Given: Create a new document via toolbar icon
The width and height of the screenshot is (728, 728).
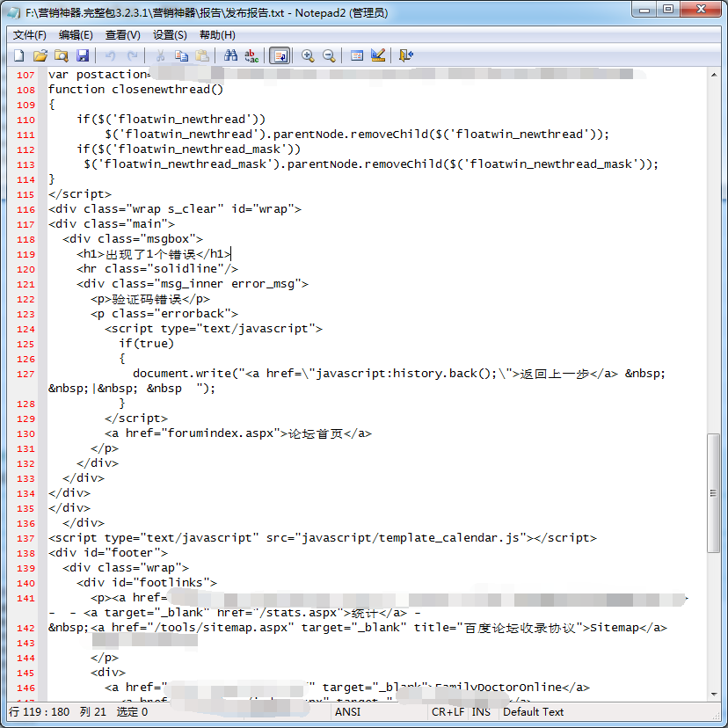Looking at the screenshot, I should pos(18,55).
